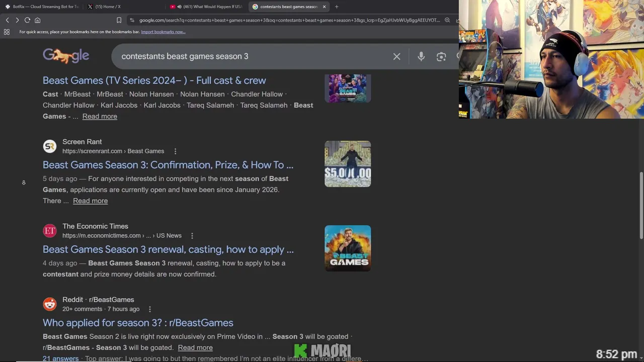Viewport: 644px width, 362px height.
Task: Click The Economic Times site name text
Action: coord(95,226)
